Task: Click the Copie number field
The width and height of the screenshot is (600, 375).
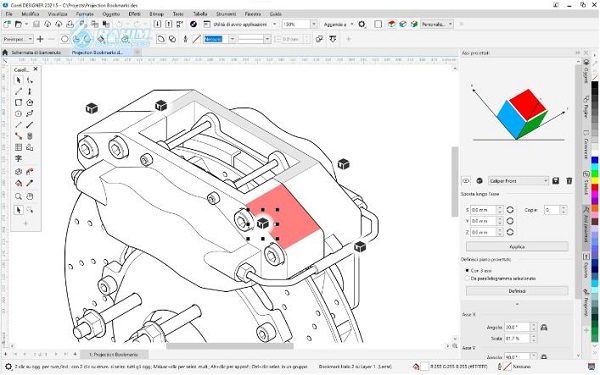Action: point(552,210)
